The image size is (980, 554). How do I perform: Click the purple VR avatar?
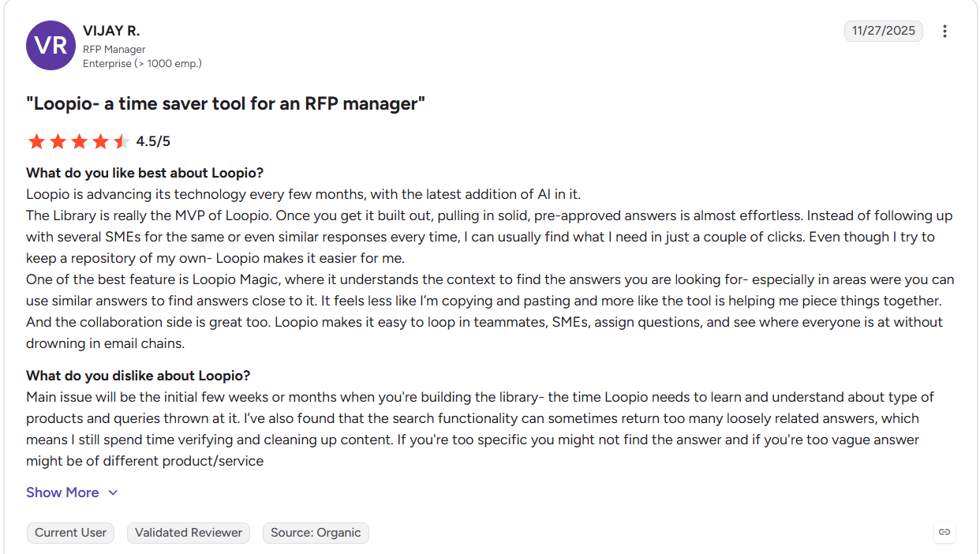click(x=50, y=46)
